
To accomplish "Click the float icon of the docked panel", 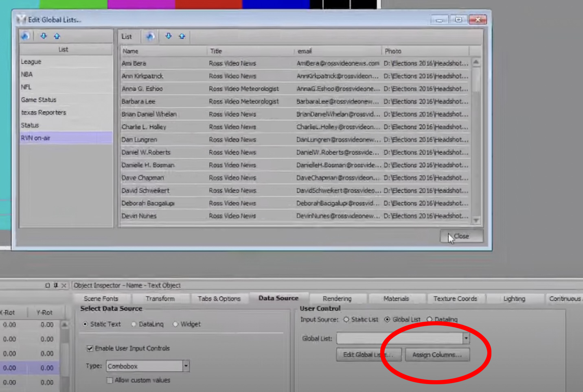I will [x=48, y=285].
